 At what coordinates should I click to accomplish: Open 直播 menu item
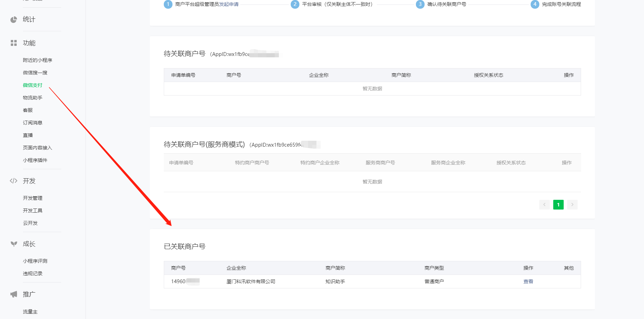pyautogui.click(x=28, y=135)
